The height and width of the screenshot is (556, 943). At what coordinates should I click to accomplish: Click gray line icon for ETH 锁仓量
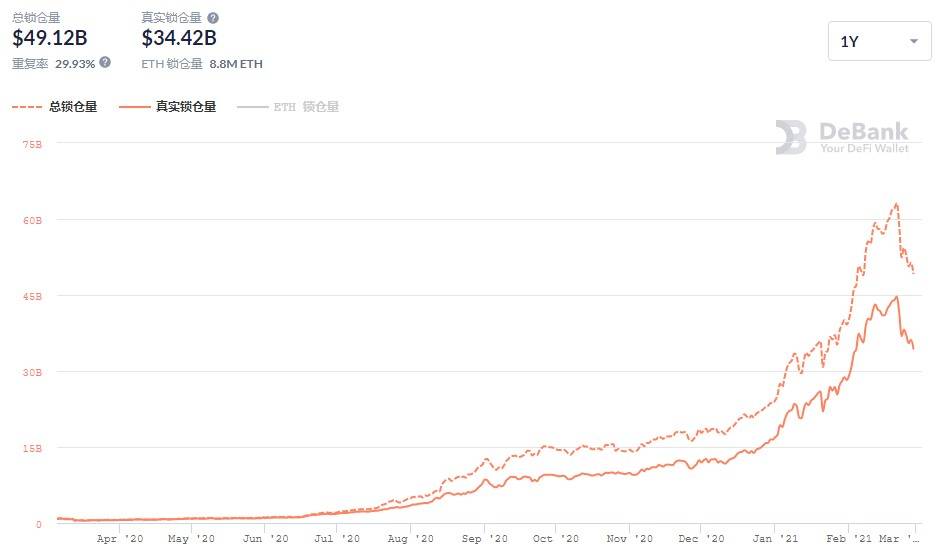point(252,107)
